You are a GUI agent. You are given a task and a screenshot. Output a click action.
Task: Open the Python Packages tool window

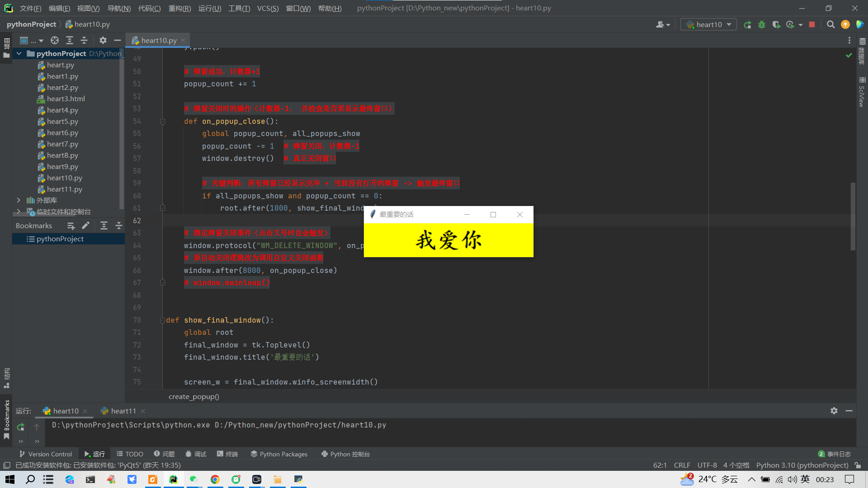click(x=279, y=454)
